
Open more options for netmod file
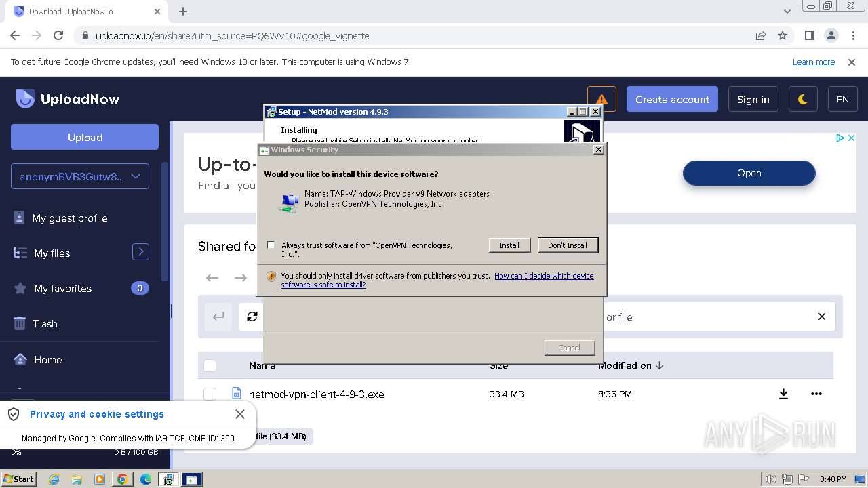(816, 394)
